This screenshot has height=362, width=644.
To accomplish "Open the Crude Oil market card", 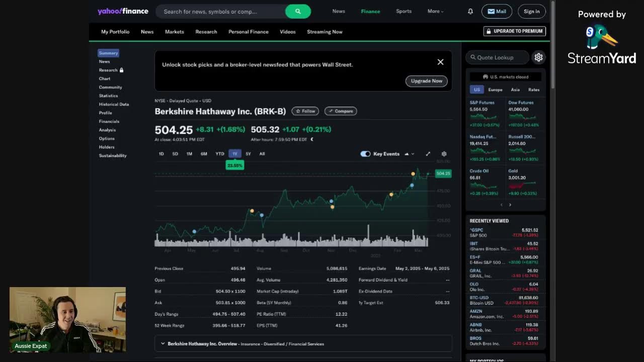I will click(486, 183).
